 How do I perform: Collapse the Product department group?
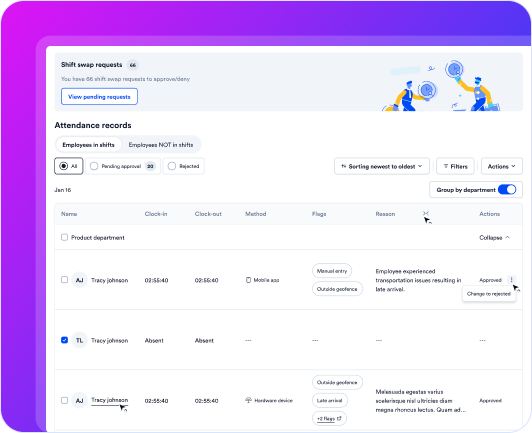(x=494, y=238)
